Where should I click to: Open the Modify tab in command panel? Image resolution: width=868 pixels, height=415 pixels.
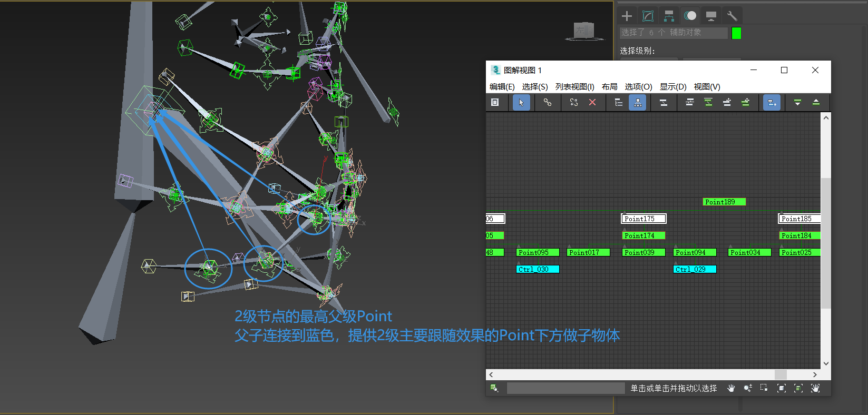(648, 16)
